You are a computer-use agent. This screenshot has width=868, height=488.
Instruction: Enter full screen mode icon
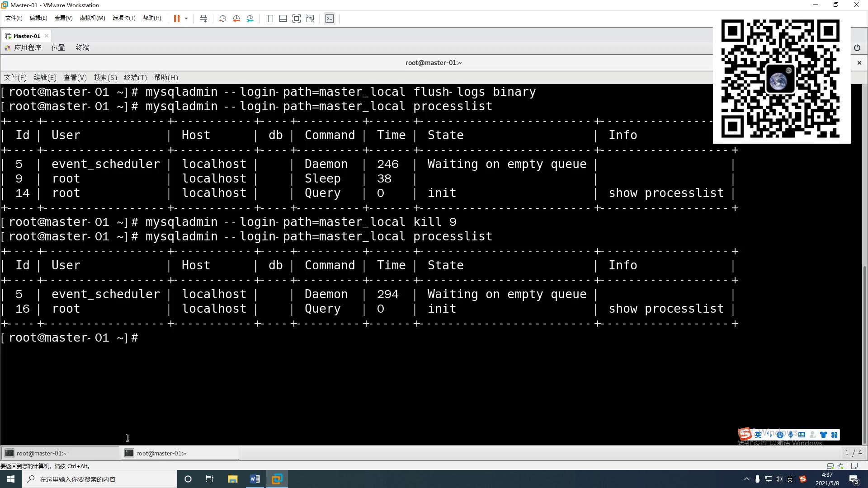click(297, 19)
